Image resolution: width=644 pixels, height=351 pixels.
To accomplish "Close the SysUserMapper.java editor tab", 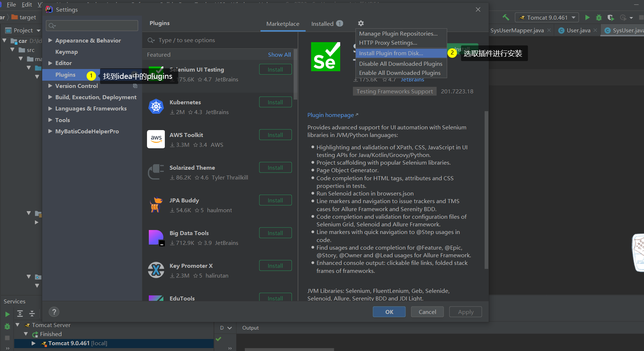I will (x=549, y=30).
